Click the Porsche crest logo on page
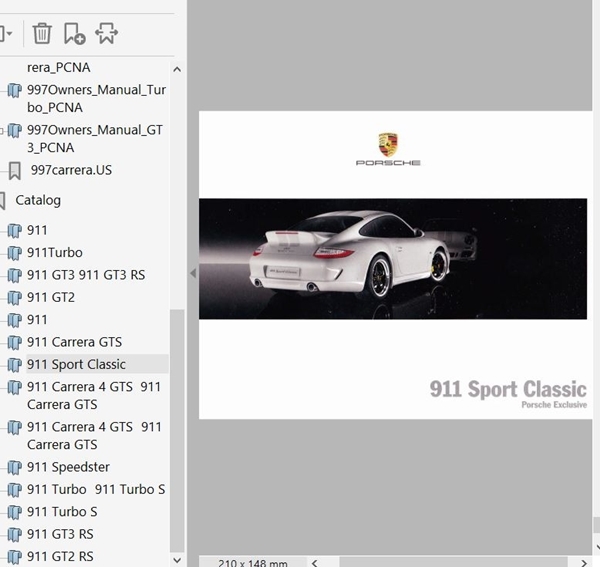Viewport: 600px width, 567px height. tap(388, 145)
